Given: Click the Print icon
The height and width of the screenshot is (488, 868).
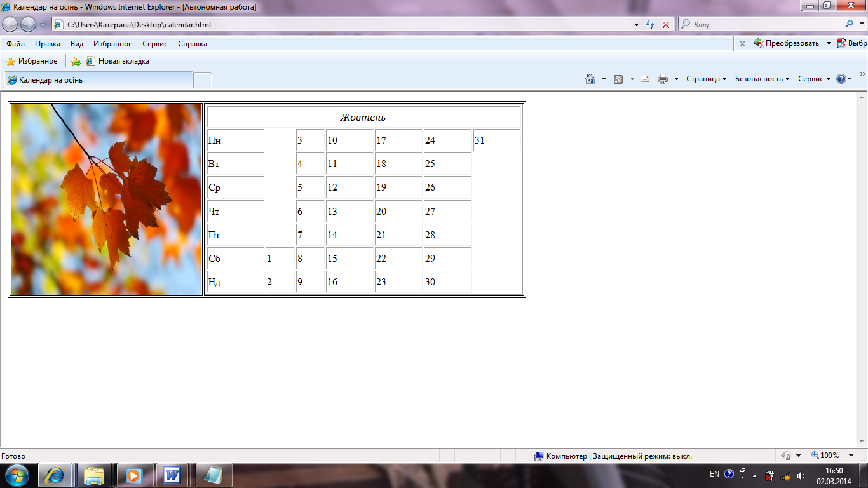Looking at the screenshot, I should [x=663, y=79].
